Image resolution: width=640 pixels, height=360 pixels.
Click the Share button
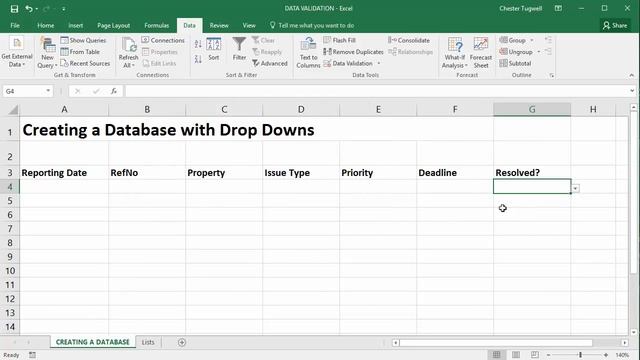615,25
